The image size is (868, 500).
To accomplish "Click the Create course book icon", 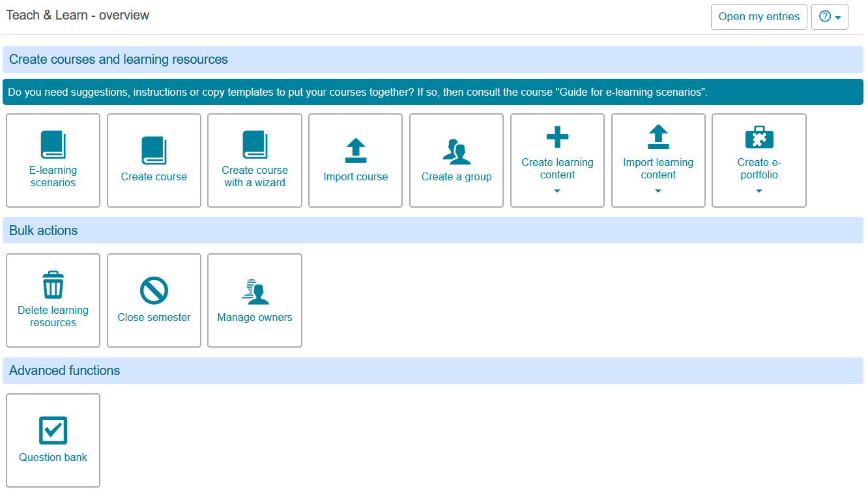I will tap(154, 150).
